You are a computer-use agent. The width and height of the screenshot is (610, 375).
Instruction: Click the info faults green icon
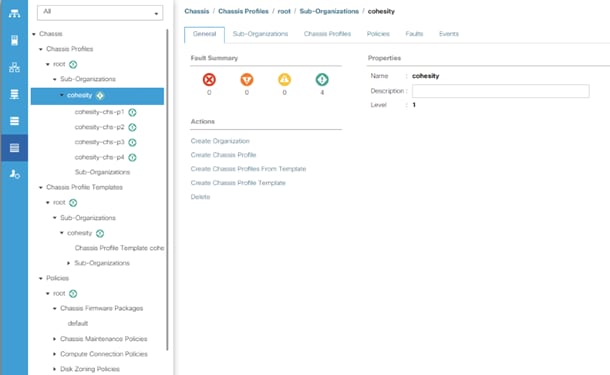point(322,80)
